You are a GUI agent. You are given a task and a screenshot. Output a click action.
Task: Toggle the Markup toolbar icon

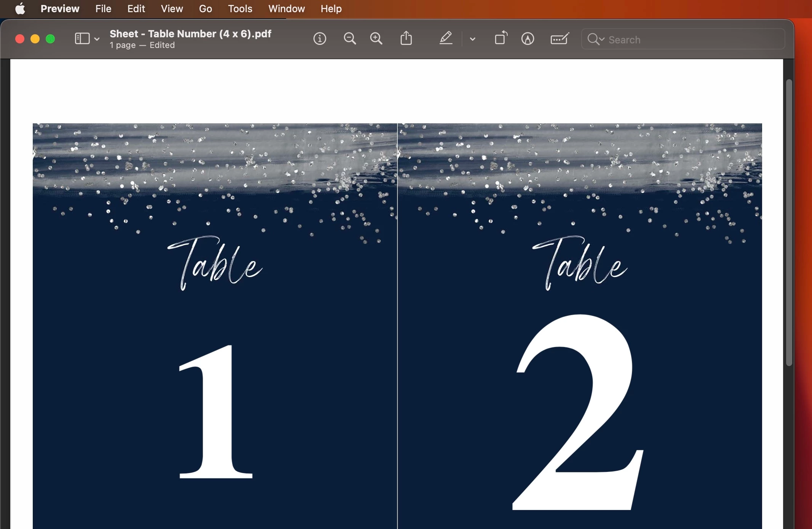[x=527, y=39]
